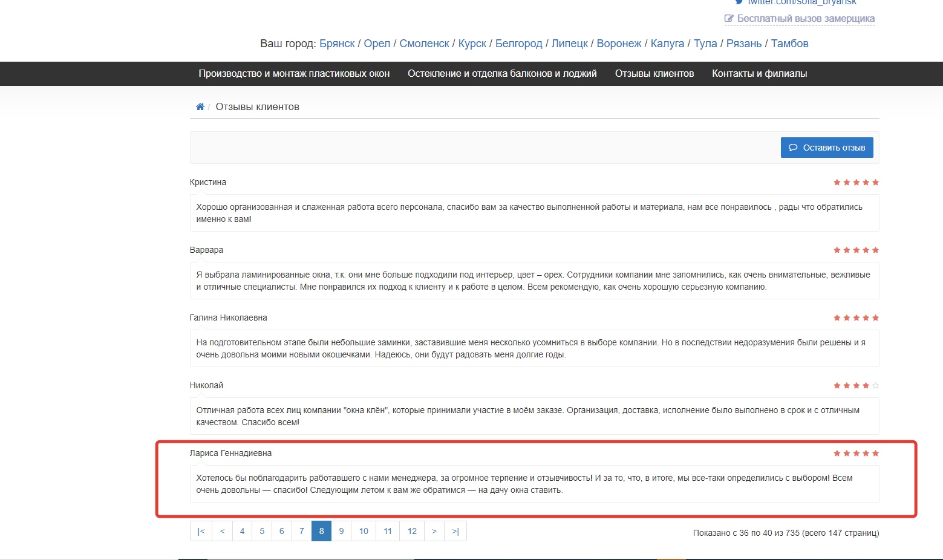Jump to first page of reviews
The image size is (943, 560).
coord(201,531)
